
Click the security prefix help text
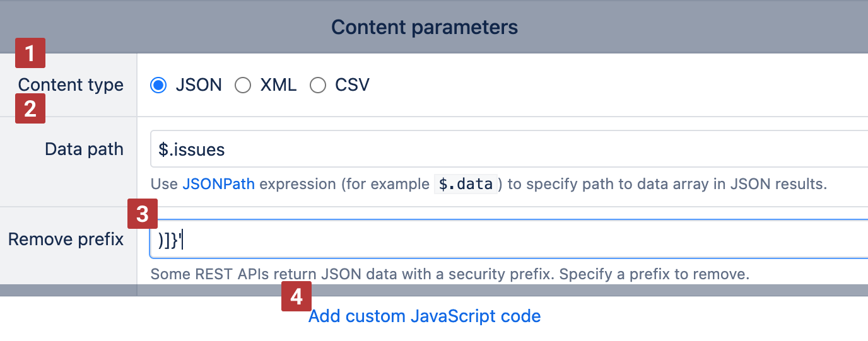(449, 275)
